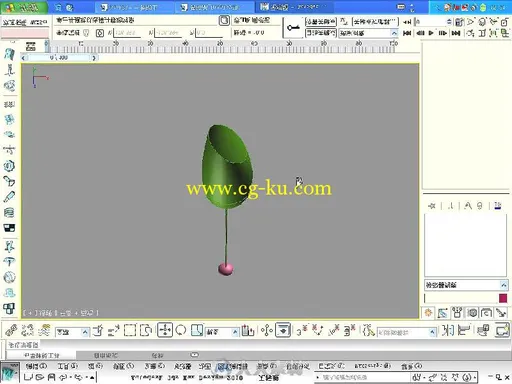Toggle the Spinner Snap button

click(x=349, y=331)
